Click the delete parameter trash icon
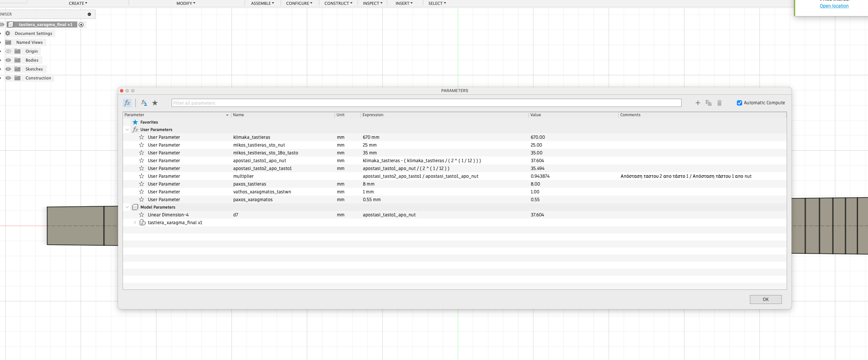 pyautogui.click(x=719, y=103)
